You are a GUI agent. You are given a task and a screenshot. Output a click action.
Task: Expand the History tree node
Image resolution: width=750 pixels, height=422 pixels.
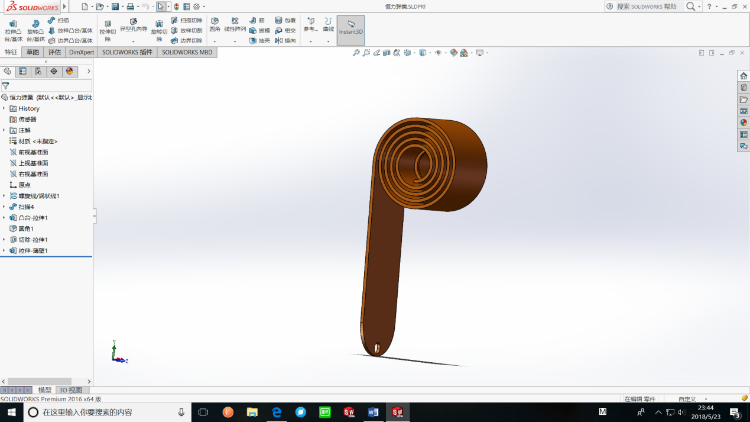pyautogui.click(x=4, y=108)
